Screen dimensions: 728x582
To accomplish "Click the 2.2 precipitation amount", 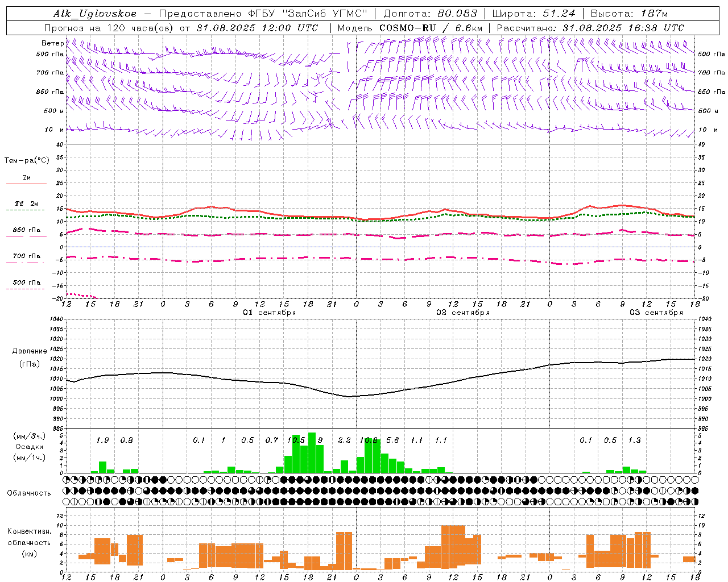I will pyautogui.click(x=344, y=440).
